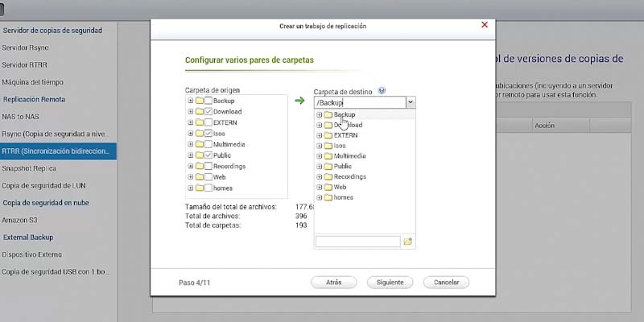The width and height of the screenshot is (644, 322).
Task: Select Recordings in destination folder list
Action: (350, 176)
